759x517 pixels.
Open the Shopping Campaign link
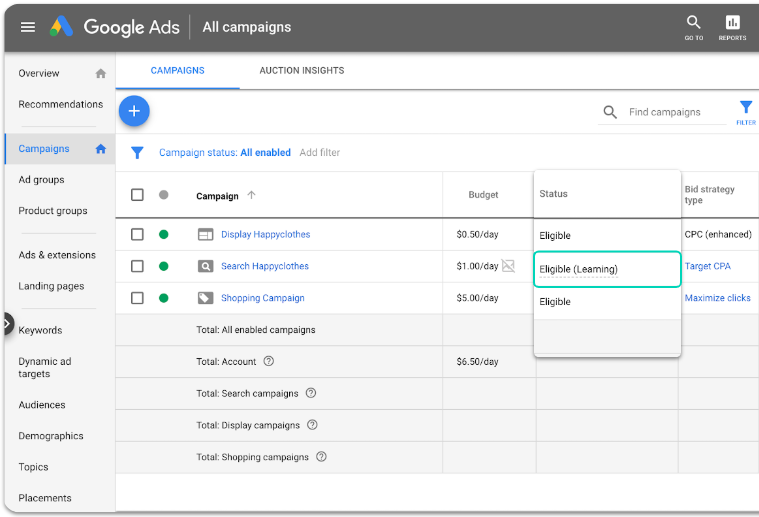point(262,298)
